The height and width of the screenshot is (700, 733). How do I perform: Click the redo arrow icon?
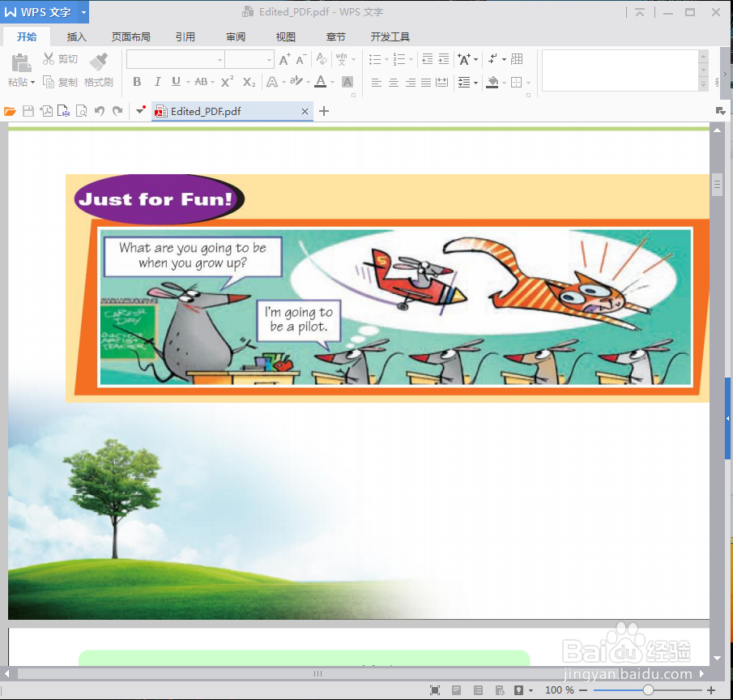pos(117,111)
